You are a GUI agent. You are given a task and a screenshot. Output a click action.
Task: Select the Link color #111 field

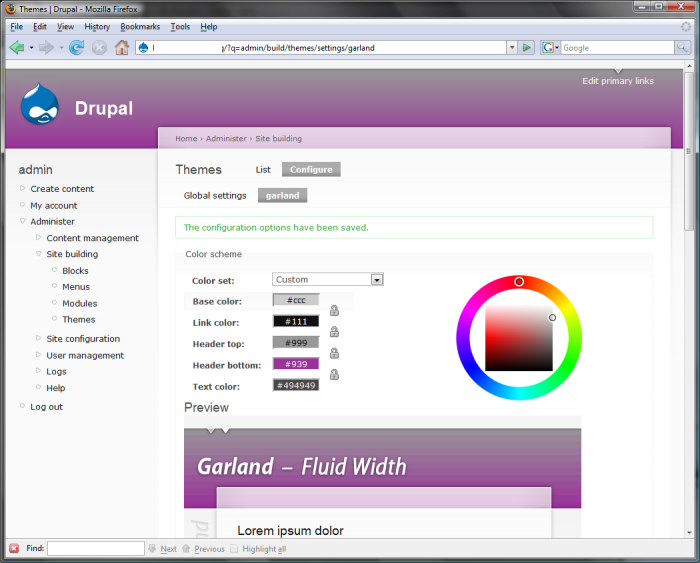pos(296,321)
